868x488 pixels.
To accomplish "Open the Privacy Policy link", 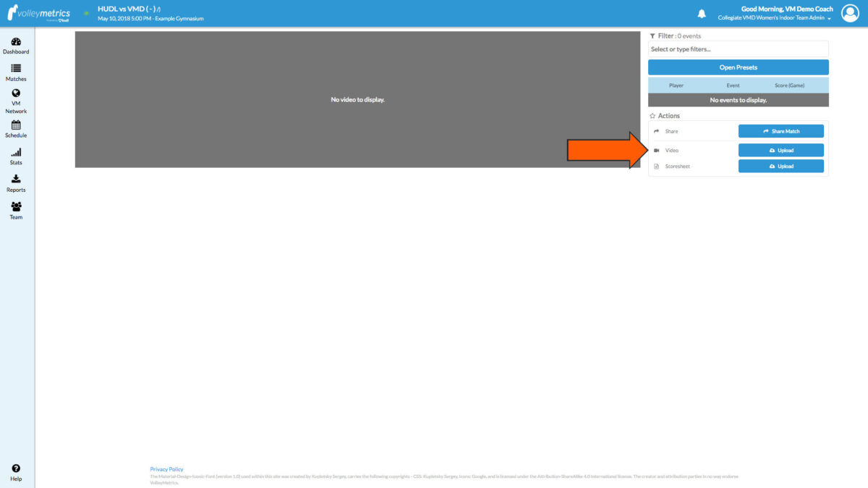I will point(166,468).
